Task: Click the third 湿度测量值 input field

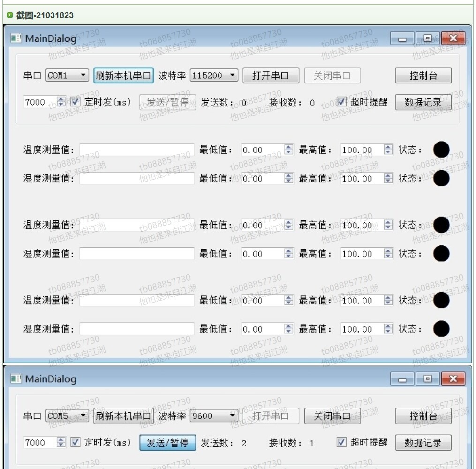Action: tap(137, 329)
